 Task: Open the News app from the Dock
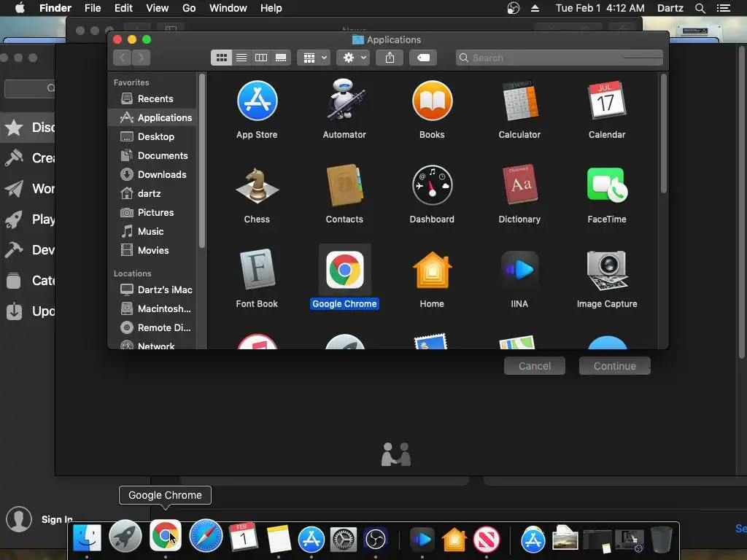(x=487, y=539)
